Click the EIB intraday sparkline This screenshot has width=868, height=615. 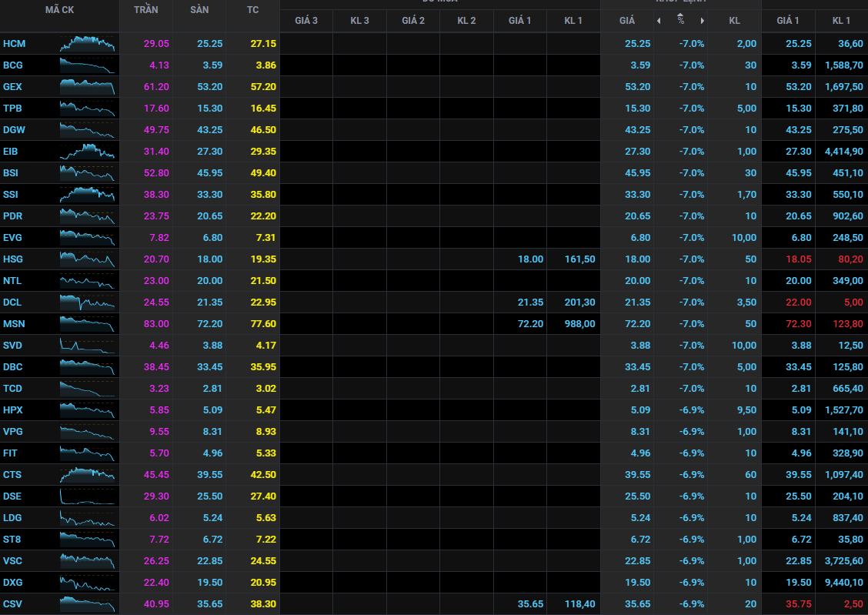coord(88,152)
